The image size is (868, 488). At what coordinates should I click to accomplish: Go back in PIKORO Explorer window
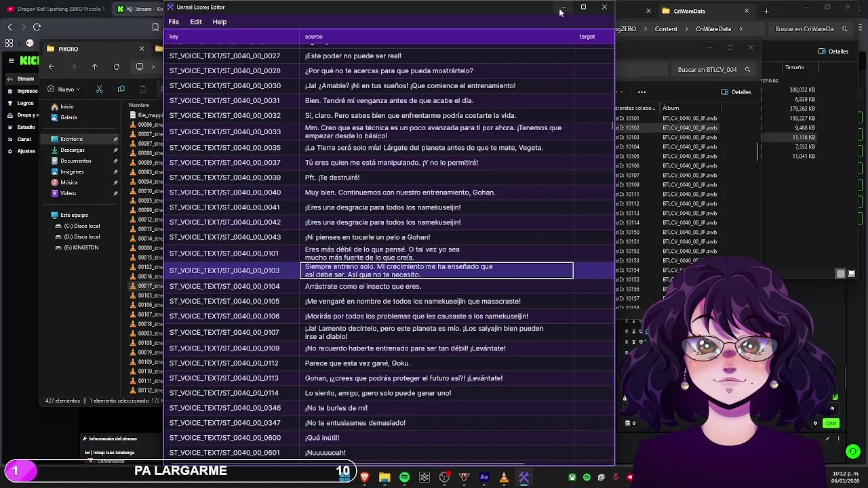pos(51,66)
